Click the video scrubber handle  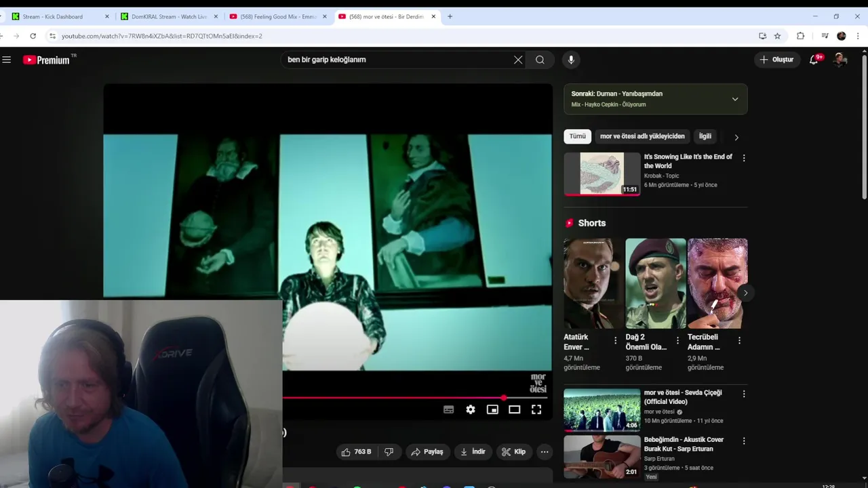[x=504, y=398]
